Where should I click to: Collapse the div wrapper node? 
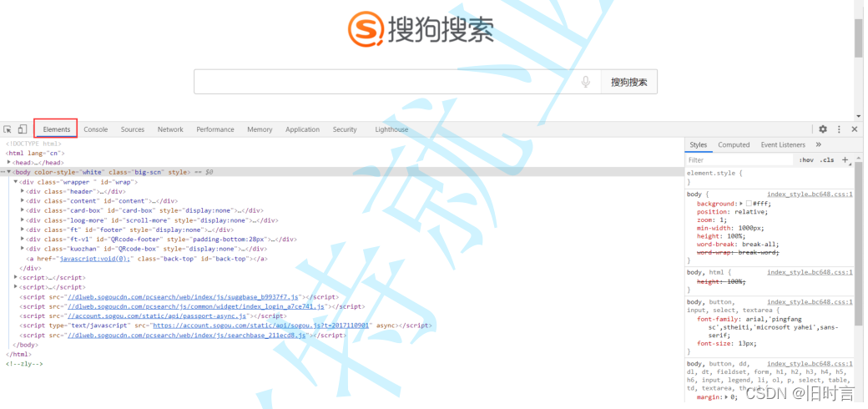(x=16, y=181)
